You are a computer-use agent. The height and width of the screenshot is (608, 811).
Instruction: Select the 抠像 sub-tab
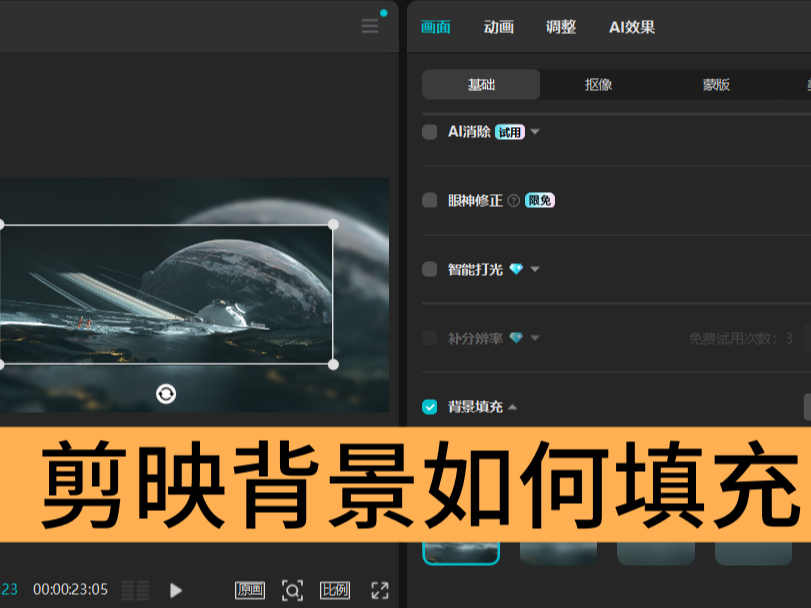pos(598,84)
